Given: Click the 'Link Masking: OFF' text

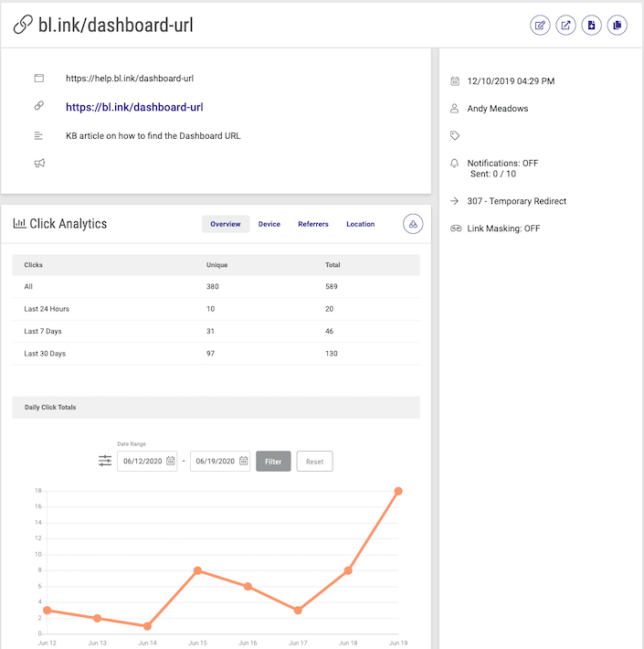Looking at the screenshot, I should pyautogui.click(x=503, y=229).
